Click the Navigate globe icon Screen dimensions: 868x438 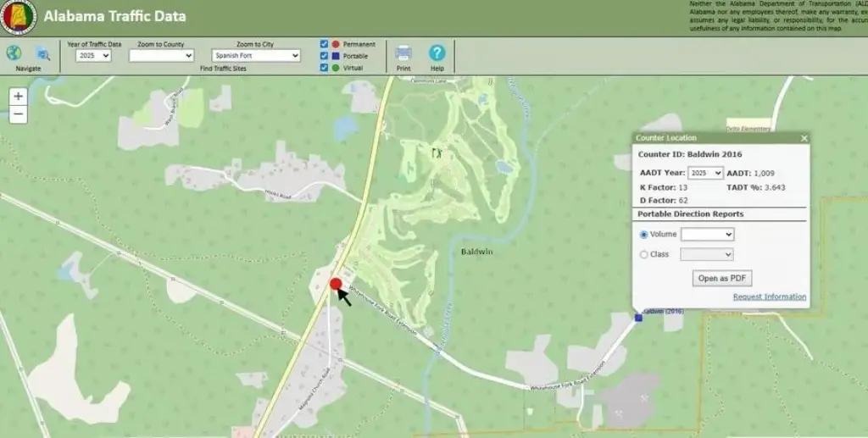pos(14,53)
